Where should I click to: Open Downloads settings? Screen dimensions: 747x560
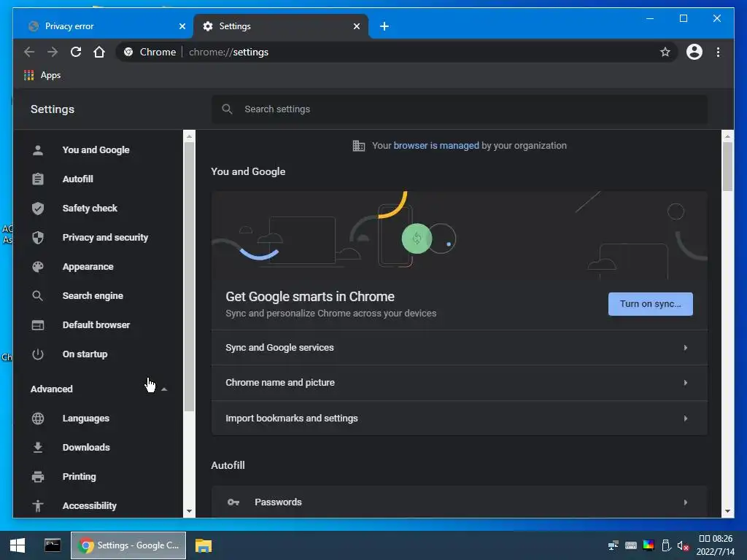pyautogui.click(x=86, y=448)
